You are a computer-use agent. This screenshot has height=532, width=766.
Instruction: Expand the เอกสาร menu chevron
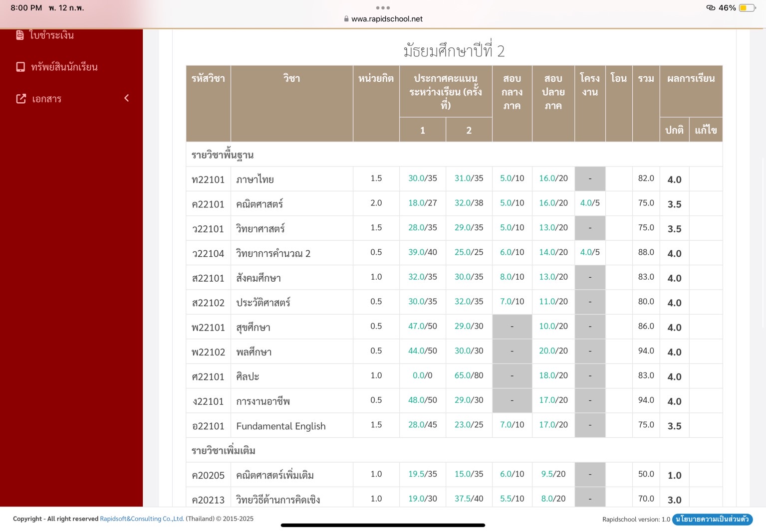click(126, 98)
